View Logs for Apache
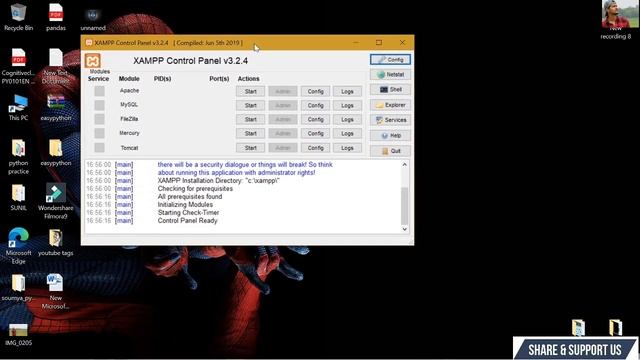Screen dimensions: 640x360 click(x=347, y=91)
